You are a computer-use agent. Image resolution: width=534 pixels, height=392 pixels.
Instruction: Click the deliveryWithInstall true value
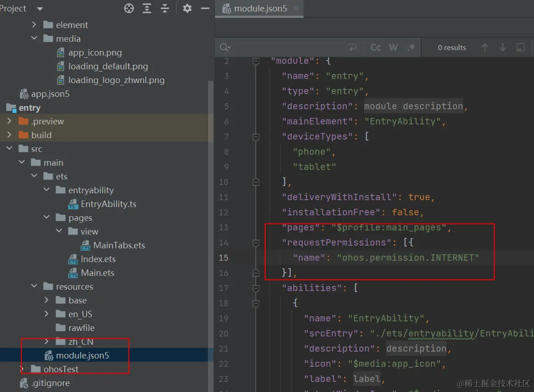pos(419,197)
